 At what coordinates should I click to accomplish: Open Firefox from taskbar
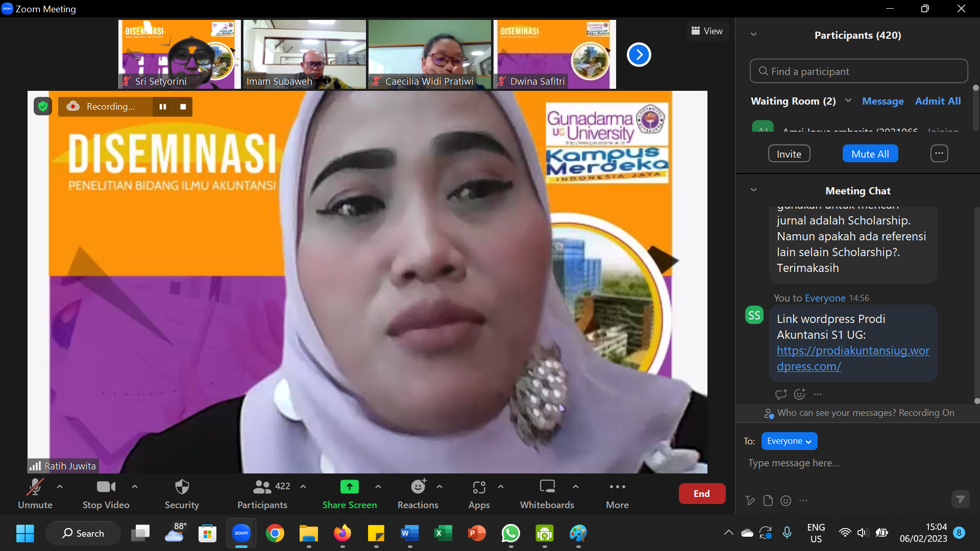342,533
